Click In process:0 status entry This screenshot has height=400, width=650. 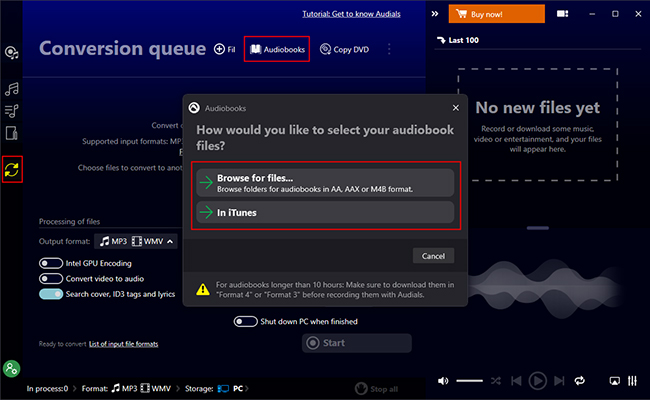(x=47, y=388)
